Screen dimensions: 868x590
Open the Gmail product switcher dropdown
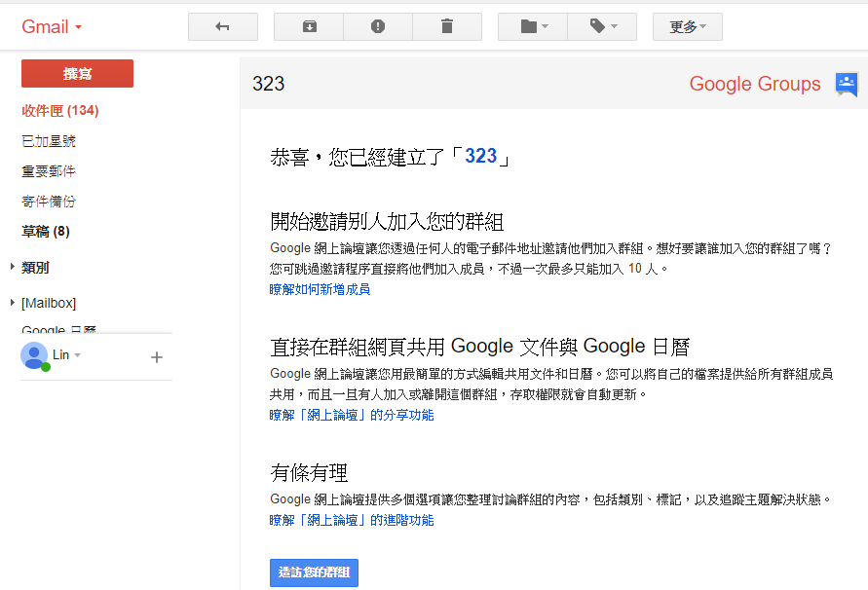click(52, 26)
